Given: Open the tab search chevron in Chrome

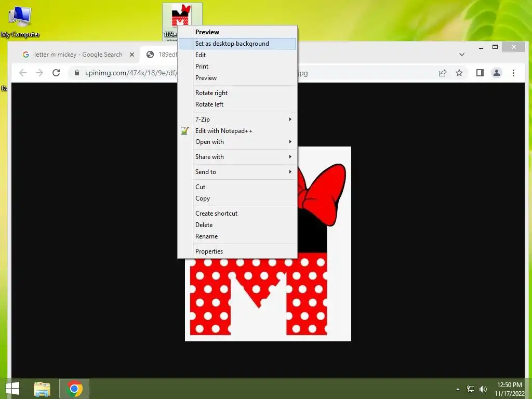Looking at the screenshot, I should [462, 55].
